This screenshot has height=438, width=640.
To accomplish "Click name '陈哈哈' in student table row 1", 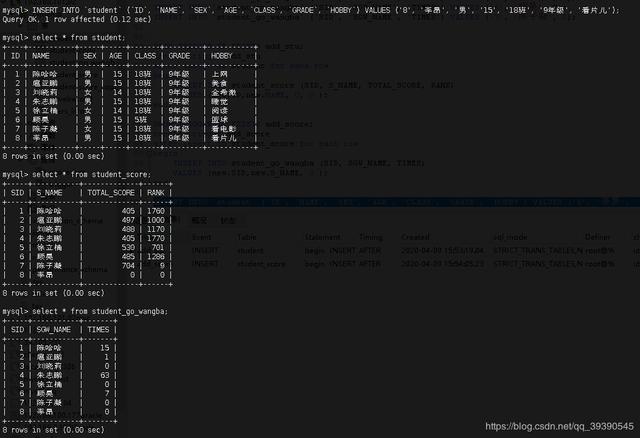I will [45, 74].
